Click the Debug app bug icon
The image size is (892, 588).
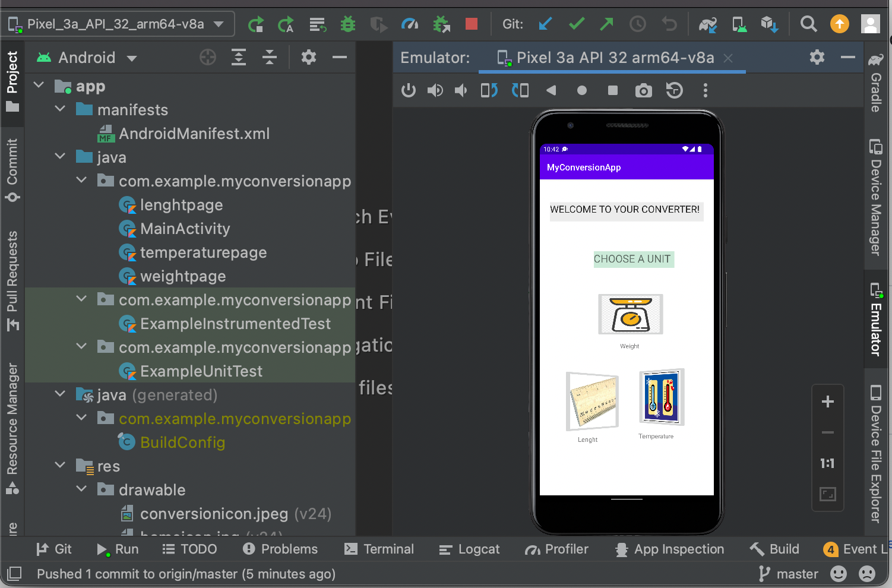click(x=348, y=24)
